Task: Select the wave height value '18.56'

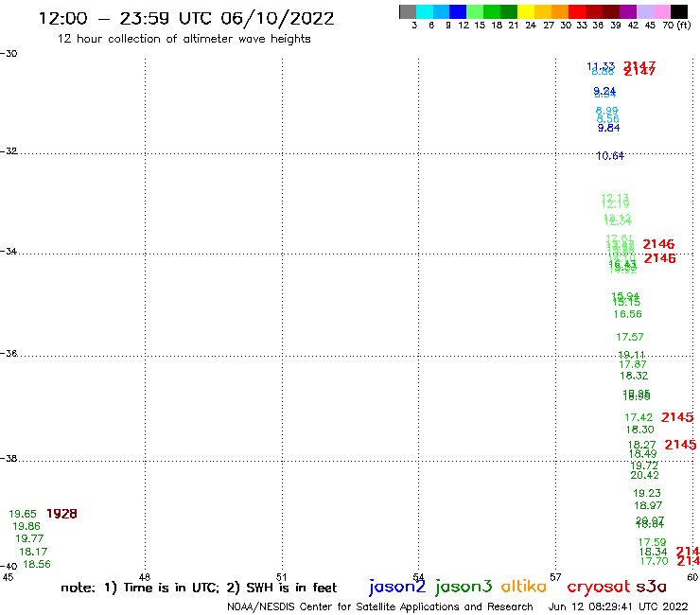Action: point(37,565)
